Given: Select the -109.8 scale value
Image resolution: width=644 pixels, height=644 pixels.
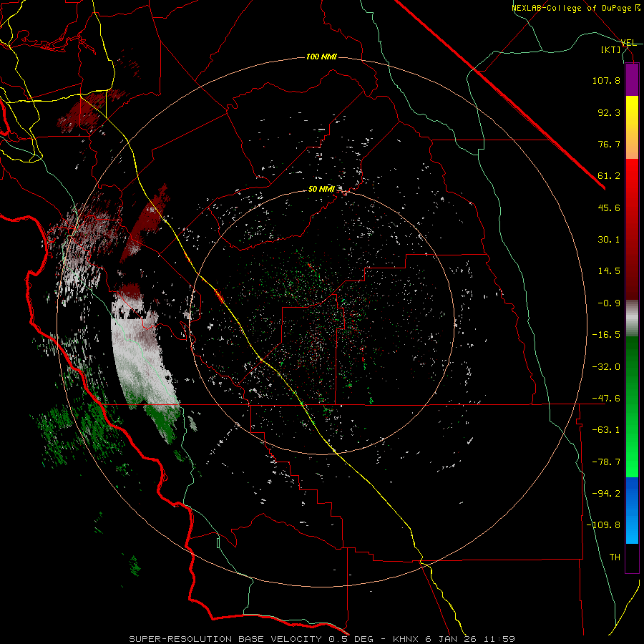Looking at the screenshot, I should (x=603, y=525).
